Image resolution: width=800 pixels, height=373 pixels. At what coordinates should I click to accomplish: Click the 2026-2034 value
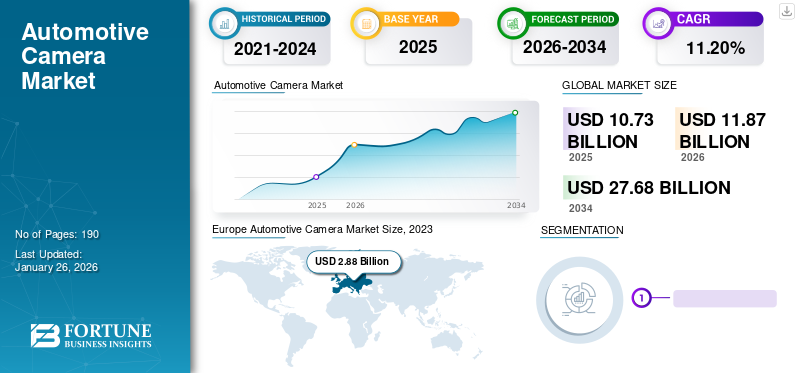[x=564, y=47]
